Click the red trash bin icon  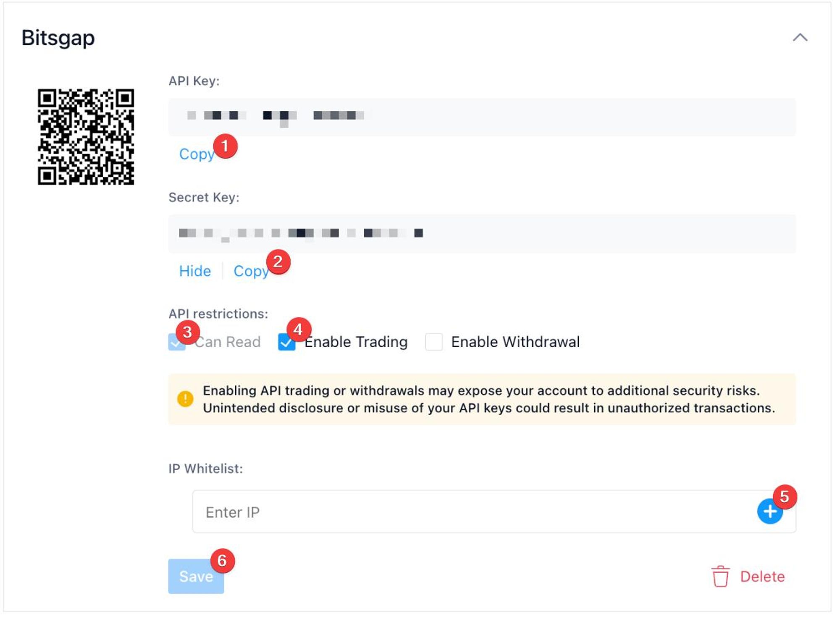coord(720,576)
